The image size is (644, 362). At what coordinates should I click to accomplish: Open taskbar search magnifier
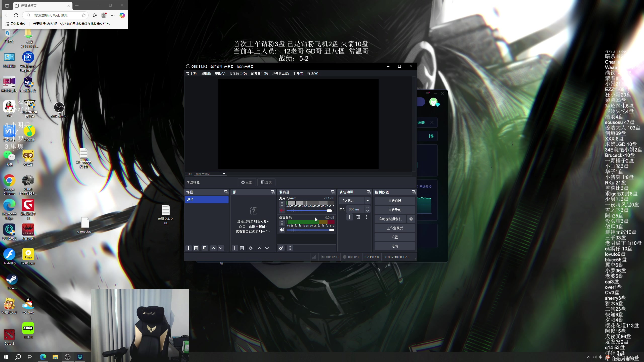coord(18,357)
